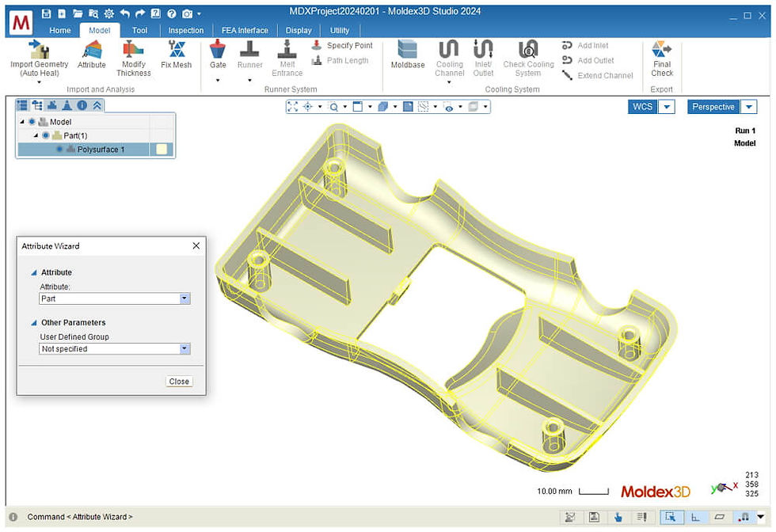Switch to the model tree panel icon

[37, 105]
